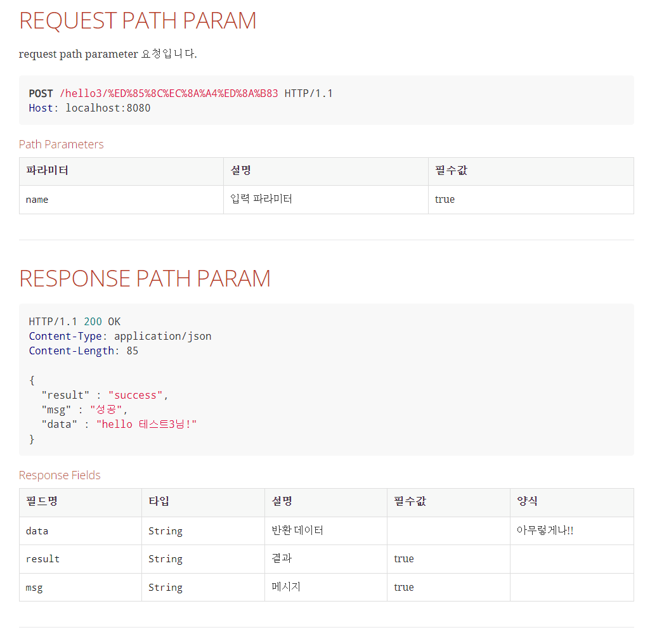
Task: Click the 'Path Parameters' table caption
Action: pyautogui.click(x=61, y=145)
